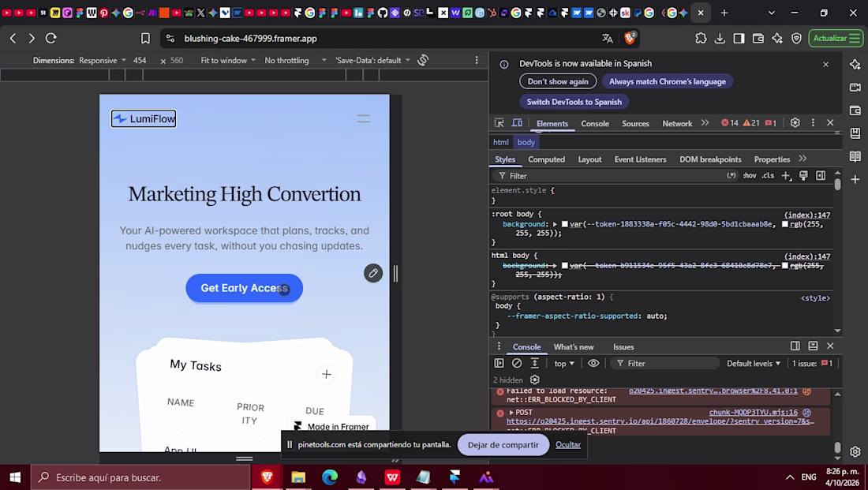Screen dimensions: 868x490
Task: Open File Explorer from the taskbar
Action: tap(298, 477)
